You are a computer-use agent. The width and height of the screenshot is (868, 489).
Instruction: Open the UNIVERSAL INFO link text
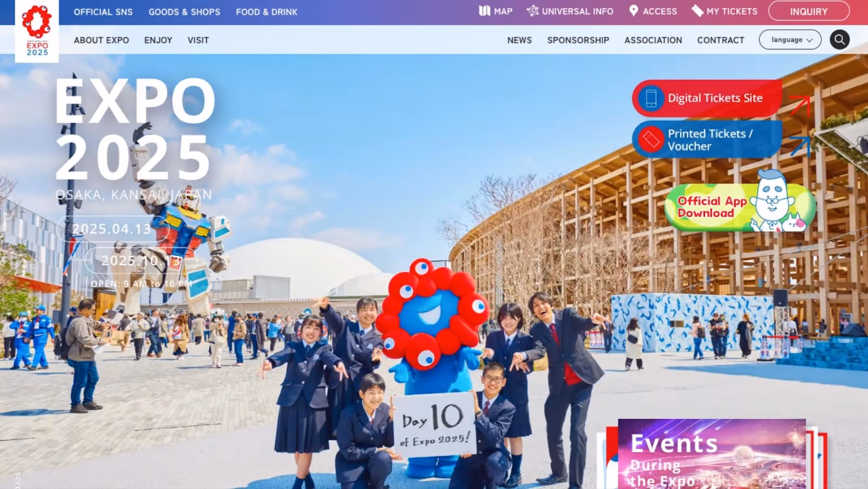[x=577, y=11]
